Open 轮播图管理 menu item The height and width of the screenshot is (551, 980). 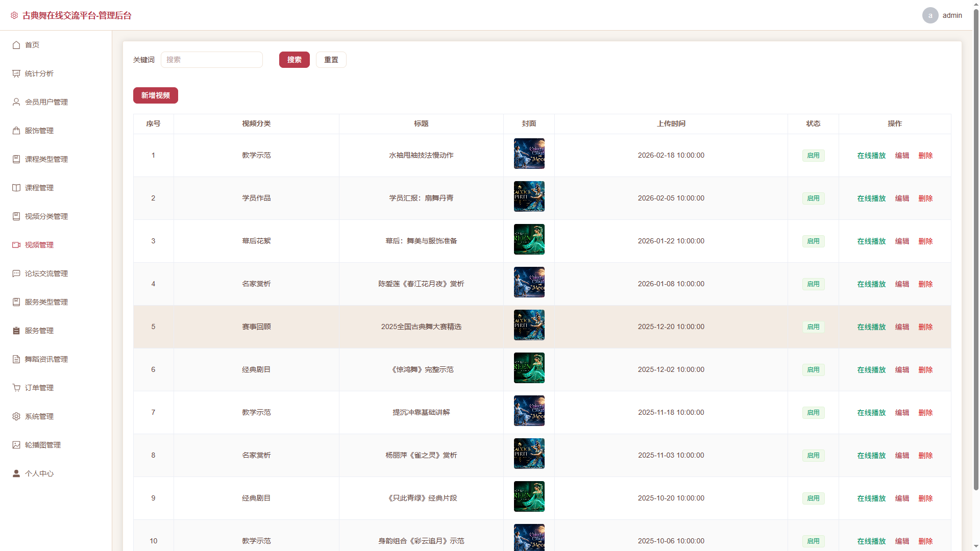pos(56,445)
